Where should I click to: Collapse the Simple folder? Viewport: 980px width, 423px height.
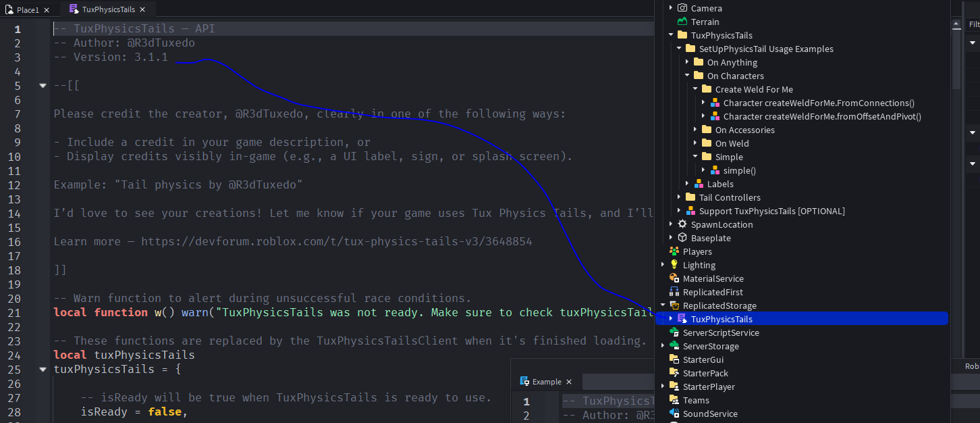point(695,157)
